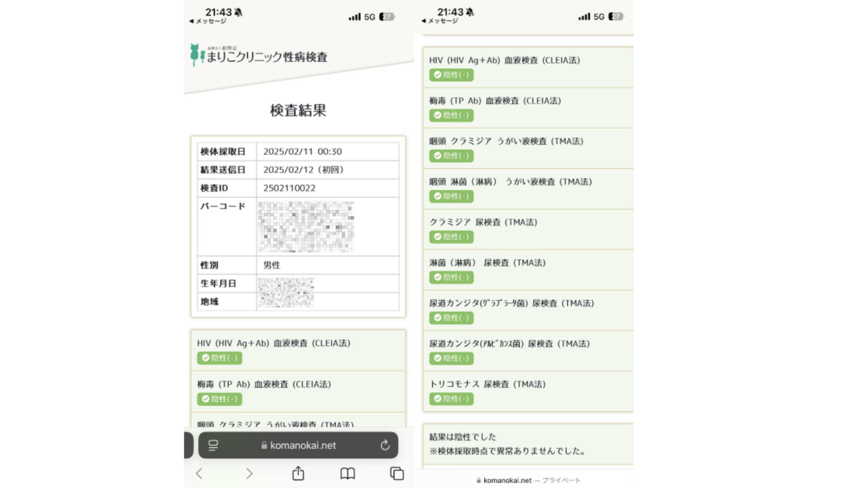
Task: Reload the page with refresh icon
Action: pos(385,445)
